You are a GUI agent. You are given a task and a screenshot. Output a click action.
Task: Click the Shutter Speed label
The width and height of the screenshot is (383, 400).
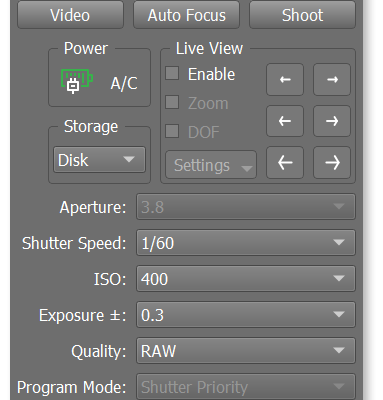click(74, 243)
